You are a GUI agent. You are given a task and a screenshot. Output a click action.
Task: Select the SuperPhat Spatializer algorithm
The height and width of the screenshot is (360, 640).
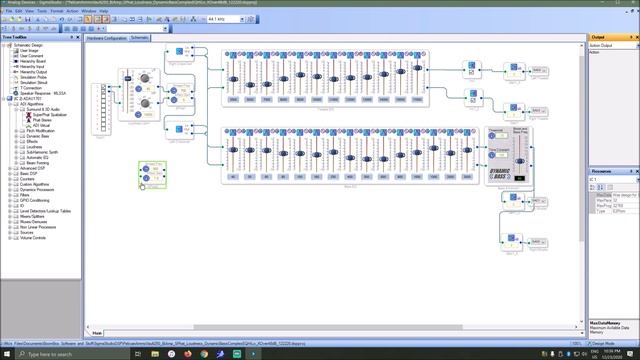pyautogui.click(x=49, y=115)
